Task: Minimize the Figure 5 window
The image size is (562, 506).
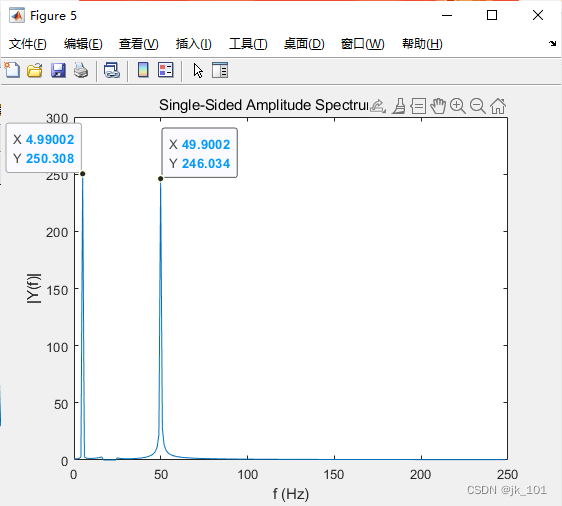Action: click(x=447, y=15)
